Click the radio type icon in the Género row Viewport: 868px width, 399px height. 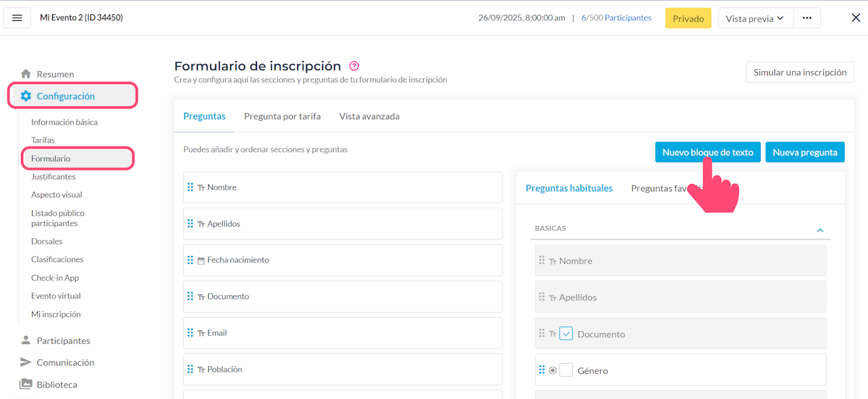[553, 370]
